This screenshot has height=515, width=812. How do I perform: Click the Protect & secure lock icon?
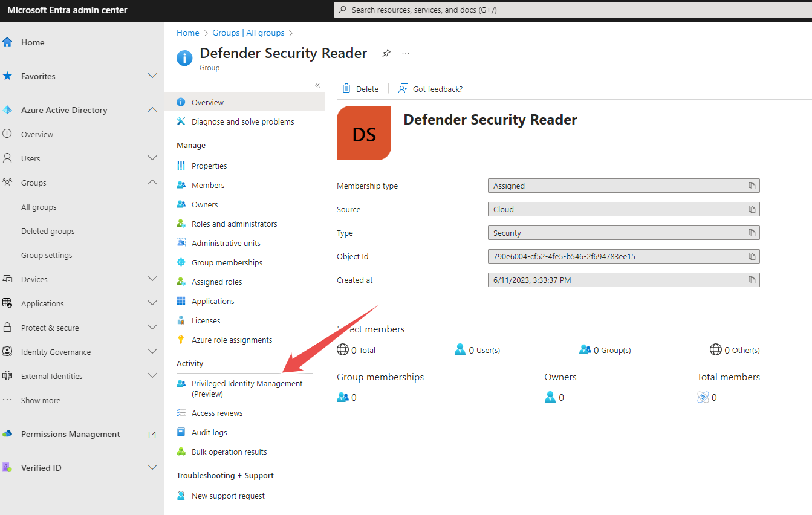point(7,328)
